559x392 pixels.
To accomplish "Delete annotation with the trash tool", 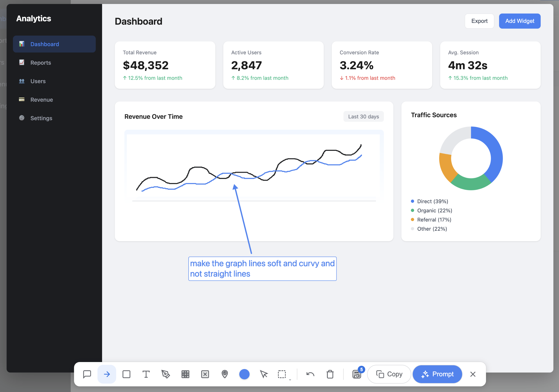I will [x=330, y=374].
